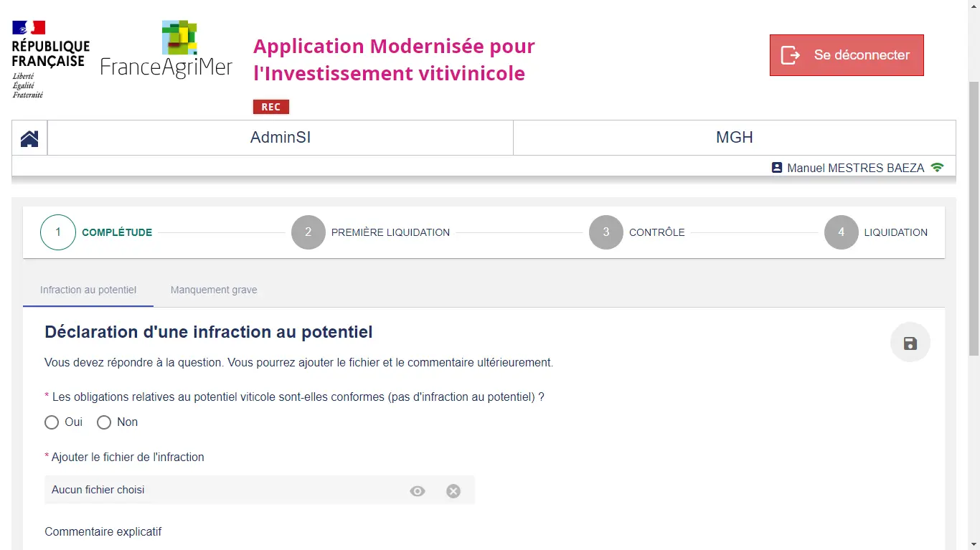Screen dimensions: 980x550
Task: Preview the infraction file with eye icon
Action: (x=418, y=491)
